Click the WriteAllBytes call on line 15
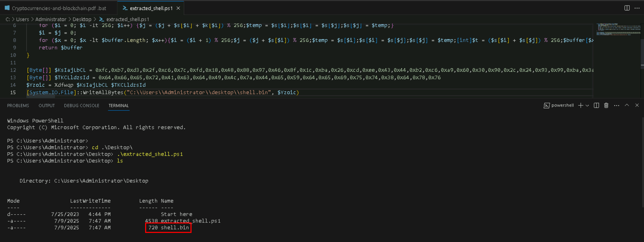The height and width of the screenshot is (242, 644). point(103,93)
